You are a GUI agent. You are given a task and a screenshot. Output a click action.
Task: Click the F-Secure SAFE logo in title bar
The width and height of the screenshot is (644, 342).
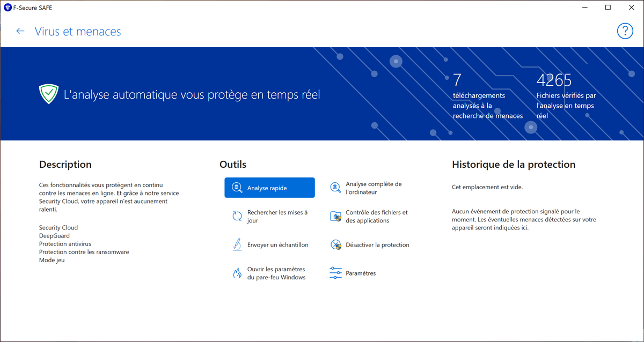(x=8, y=8)
